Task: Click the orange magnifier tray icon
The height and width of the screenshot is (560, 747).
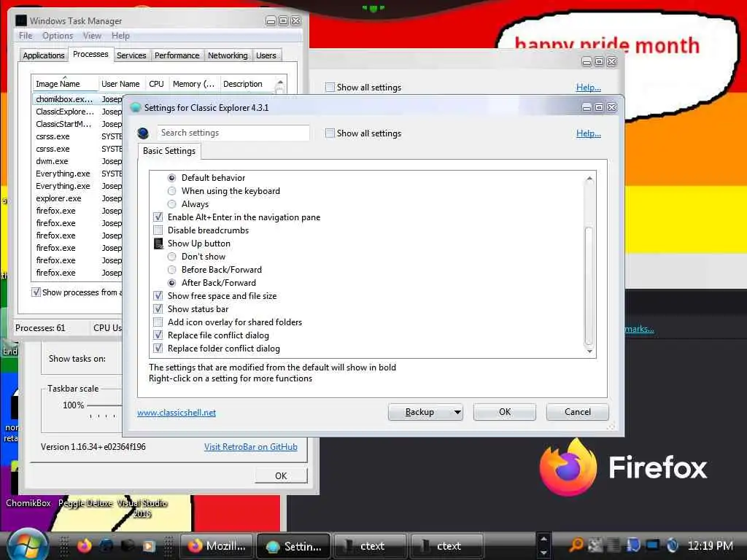Action: pos(576,545)
